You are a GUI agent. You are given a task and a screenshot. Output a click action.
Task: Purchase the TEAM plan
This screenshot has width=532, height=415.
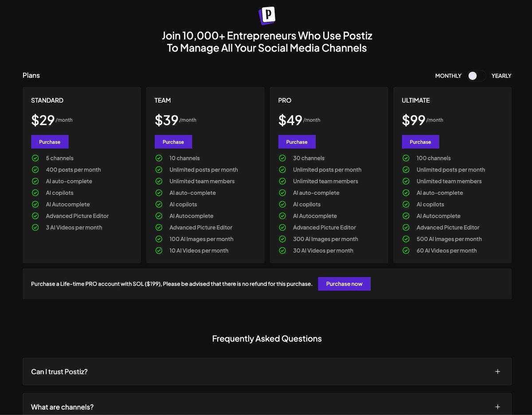(173, 142)
